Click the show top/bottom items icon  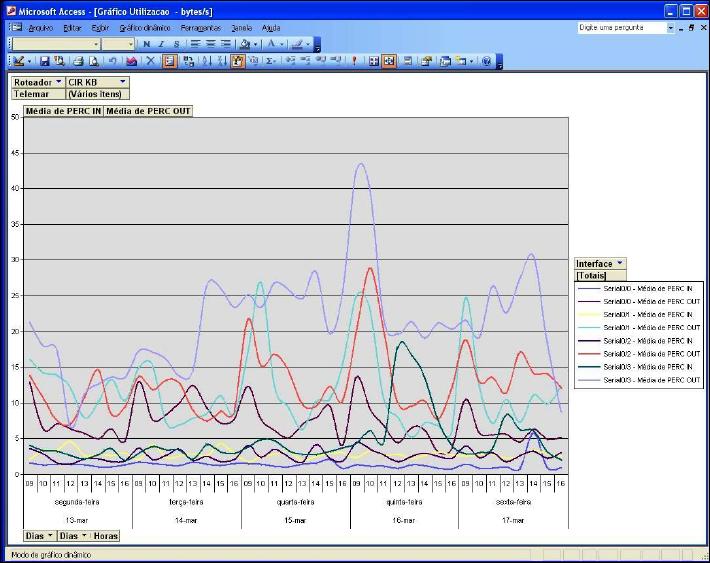[254, 61]
